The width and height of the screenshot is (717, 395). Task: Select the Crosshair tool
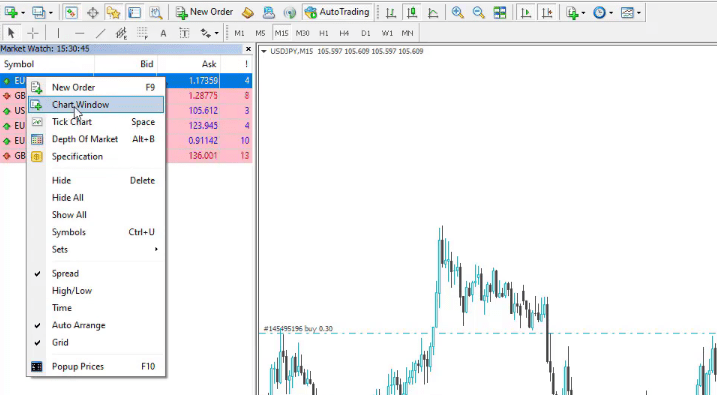(32, 33)
